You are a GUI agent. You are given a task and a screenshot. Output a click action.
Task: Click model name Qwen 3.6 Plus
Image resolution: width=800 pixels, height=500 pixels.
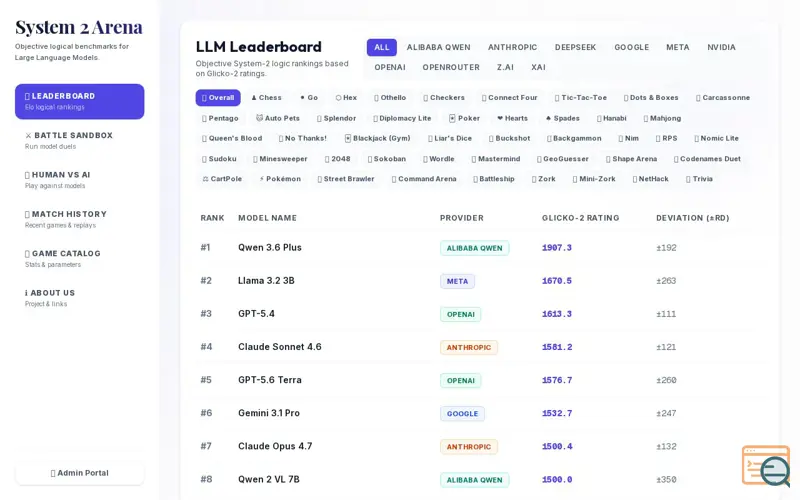[x=269, y=247]
